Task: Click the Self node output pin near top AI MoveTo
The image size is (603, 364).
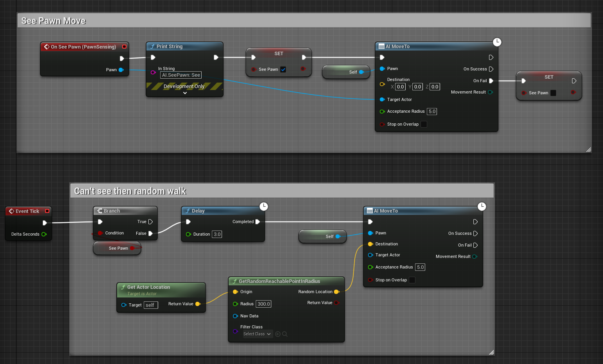Action: tap(361, 72)
